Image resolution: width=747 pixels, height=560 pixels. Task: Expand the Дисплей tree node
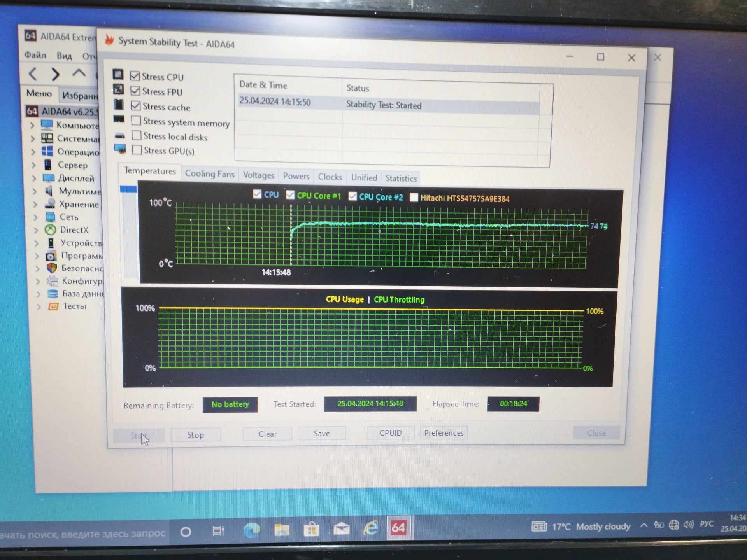click(34, 178)
